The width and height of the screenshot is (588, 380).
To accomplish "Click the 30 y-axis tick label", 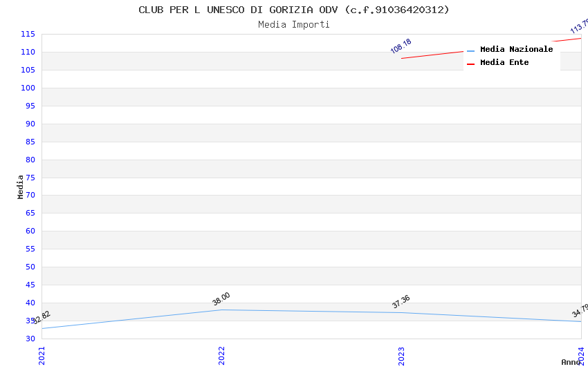I will point(30,339).
